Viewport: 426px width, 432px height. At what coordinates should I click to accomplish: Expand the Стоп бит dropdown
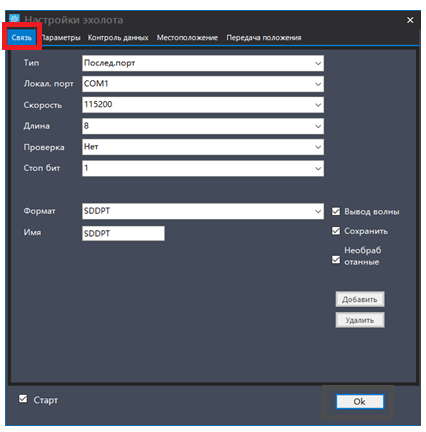[203, 168]
